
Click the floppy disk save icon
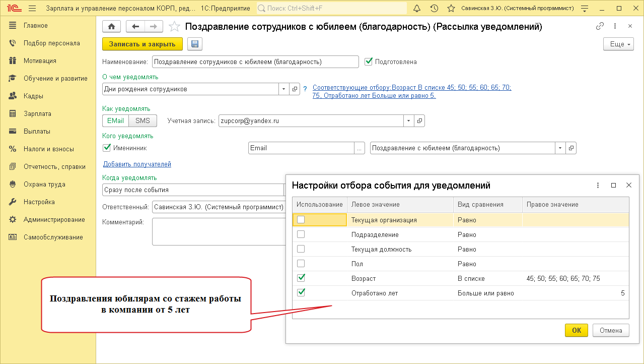tap(194, 44)
